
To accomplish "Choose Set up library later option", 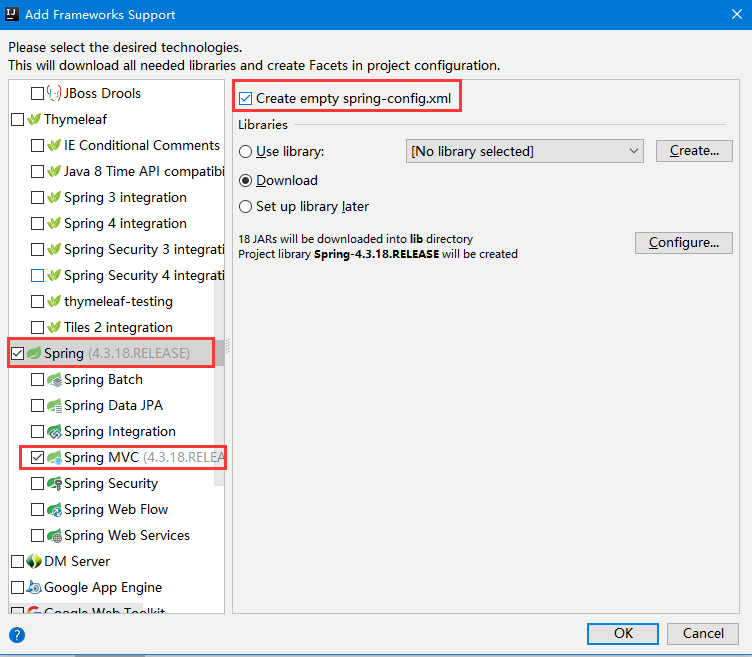I will (246, 206).
